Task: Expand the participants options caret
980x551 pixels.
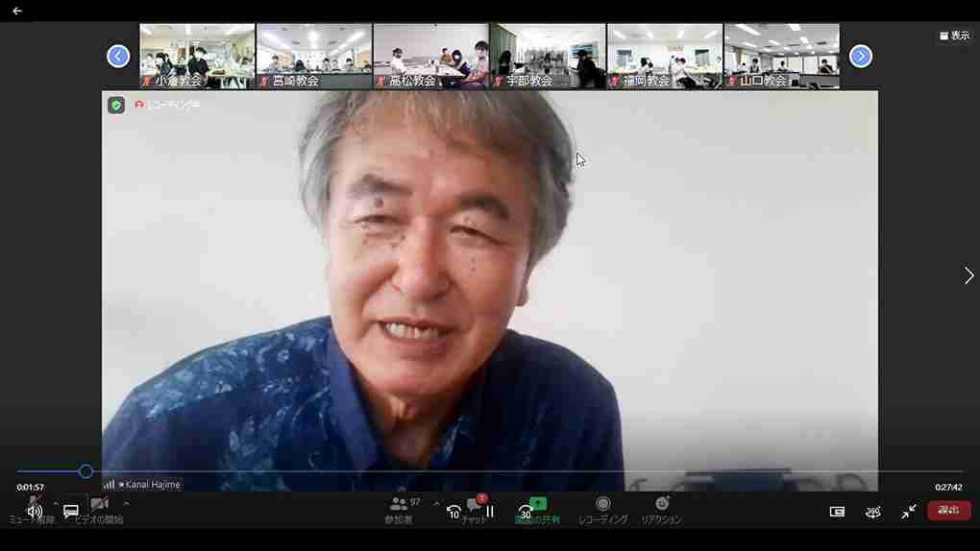Action: pyautogui.click(x=436, y=504)
